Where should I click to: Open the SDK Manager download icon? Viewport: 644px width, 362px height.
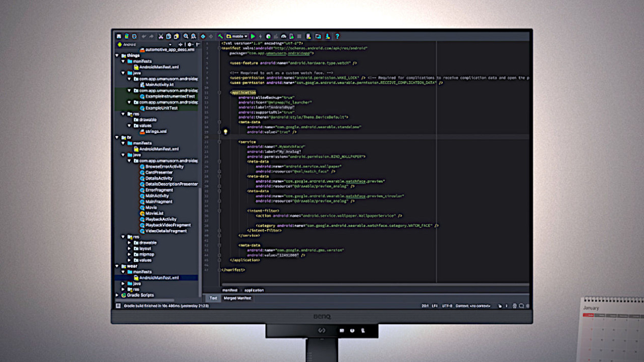click(327, 37)
